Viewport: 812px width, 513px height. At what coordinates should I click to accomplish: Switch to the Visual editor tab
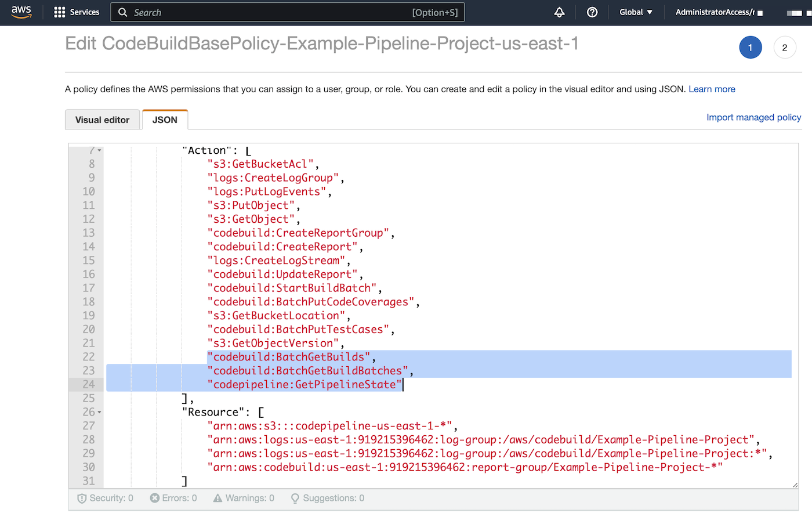[x=102, y=120]
